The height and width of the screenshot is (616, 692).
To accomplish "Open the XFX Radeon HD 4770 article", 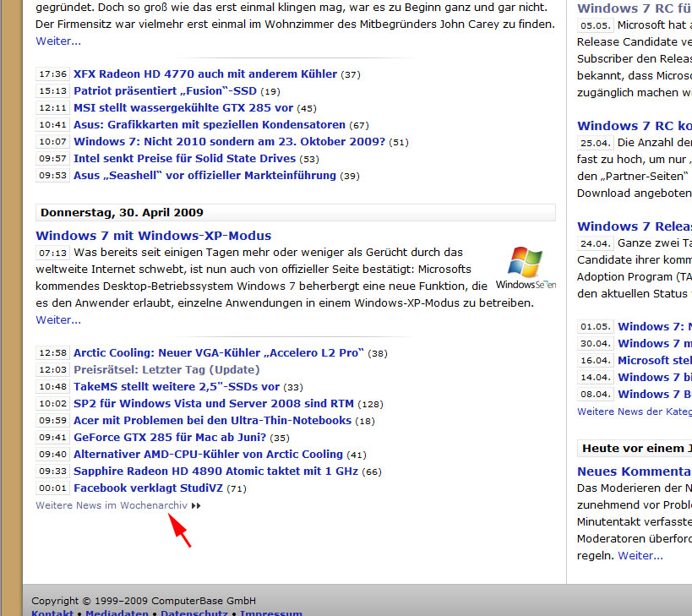I will click(x=205, y=74).
